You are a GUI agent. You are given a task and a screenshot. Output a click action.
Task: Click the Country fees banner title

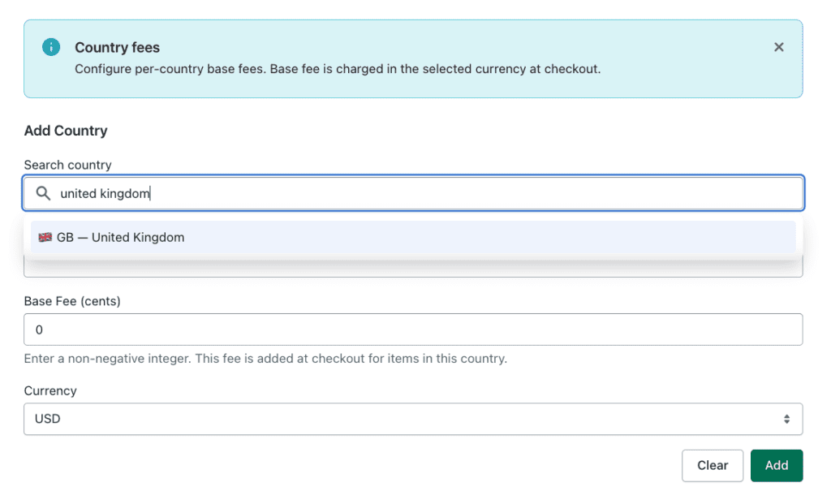coord(117,48)
